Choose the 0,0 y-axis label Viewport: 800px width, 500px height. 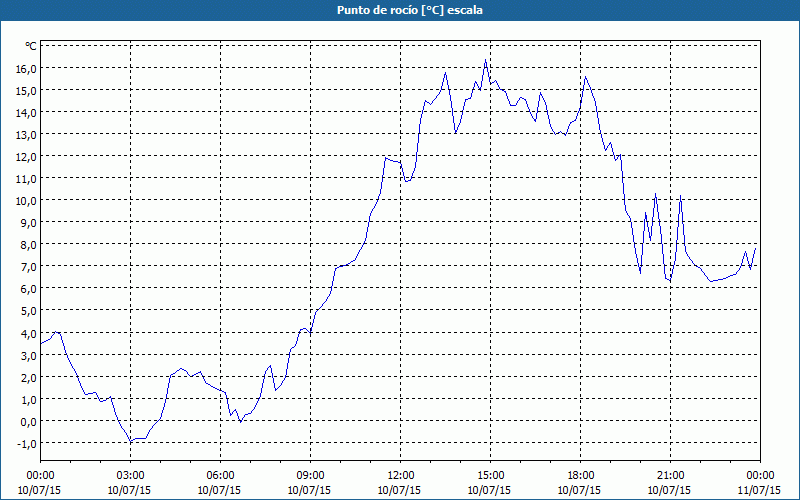point(29,421)
